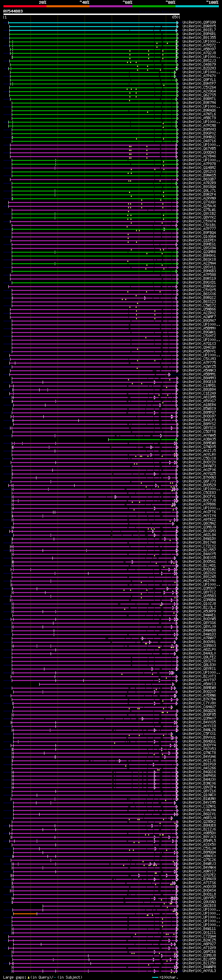Select UniRef100_B8MEW8 label
Image resolution: width=222 pixels, height=980 pixels.
click(199, 443)
